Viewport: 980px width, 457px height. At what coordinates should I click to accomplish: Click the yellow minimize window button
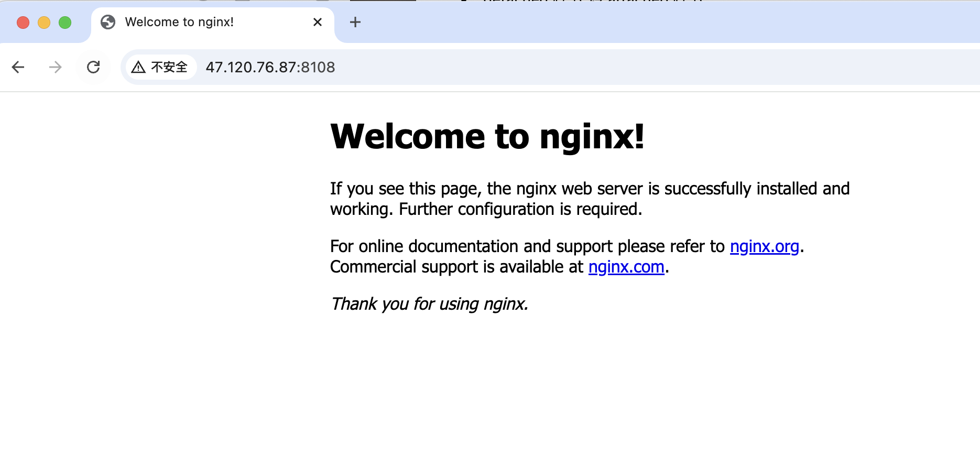click(44, 23)
